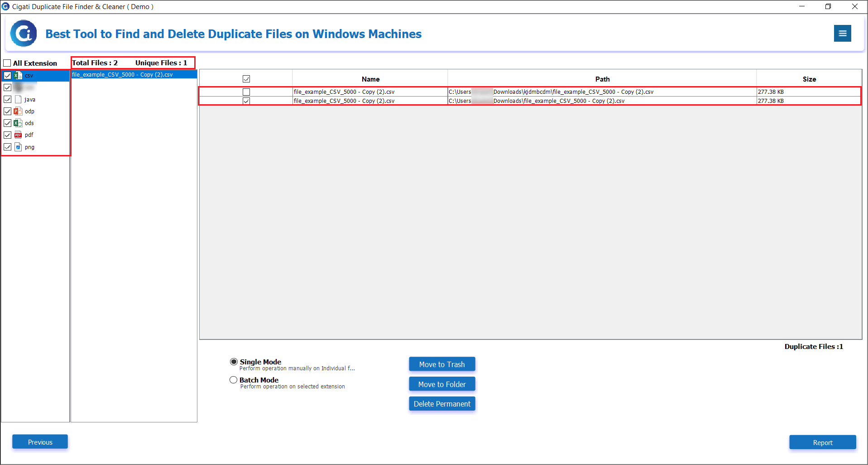Image resolution: width=868 pixels, height=465 pixels.
Task: Click the first row's 277.38 KB size cell
Action: [x=809, y=92]
